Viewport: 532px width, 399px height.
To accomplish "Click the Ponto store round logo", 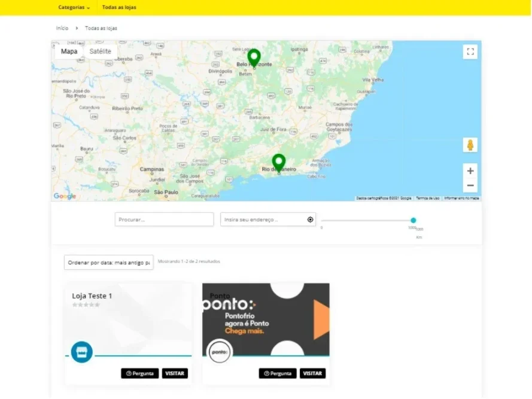I will coord(220,352).
